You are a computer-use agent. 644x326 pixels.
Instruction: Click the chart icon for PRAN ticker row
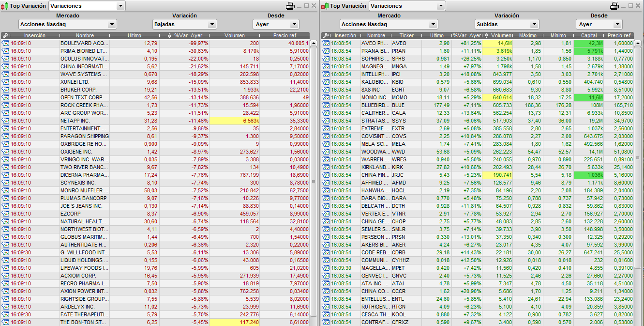pos(326,51)
